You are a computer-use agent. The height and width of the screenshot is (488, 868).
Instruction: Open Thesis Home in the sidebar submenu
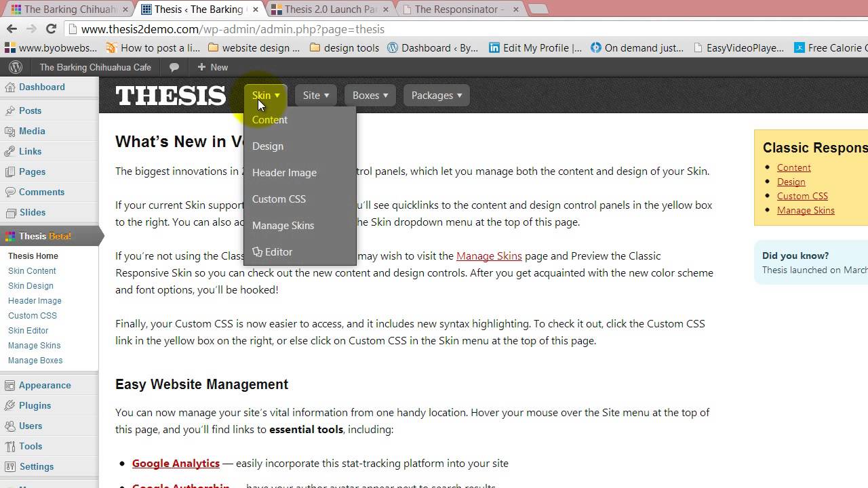click(33, 256)
